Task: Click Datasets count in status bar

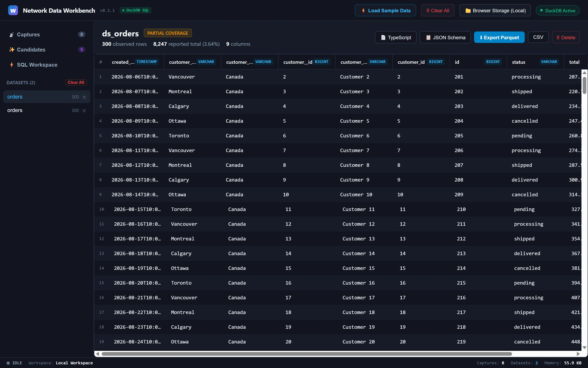Action: (x=524, y=363)
